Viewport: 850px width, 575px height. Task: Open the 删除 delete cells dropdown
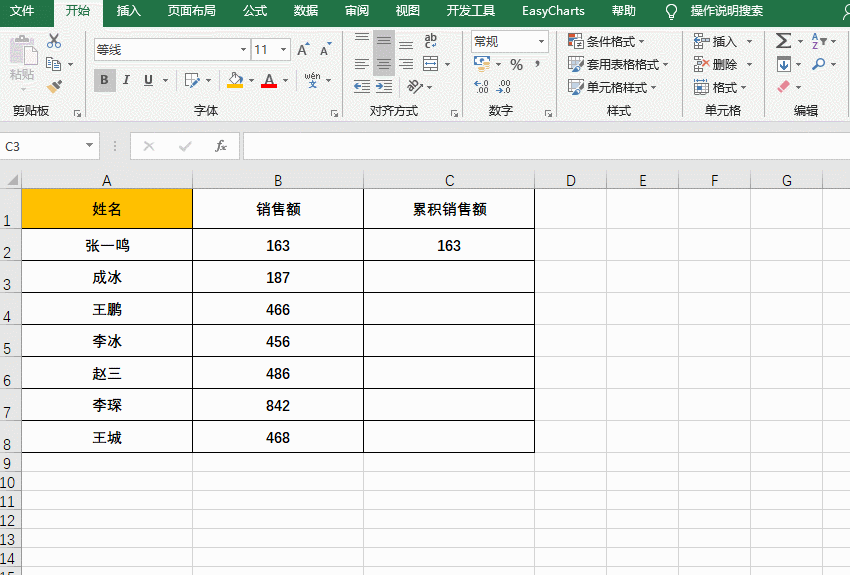click(x=749, y=64)
